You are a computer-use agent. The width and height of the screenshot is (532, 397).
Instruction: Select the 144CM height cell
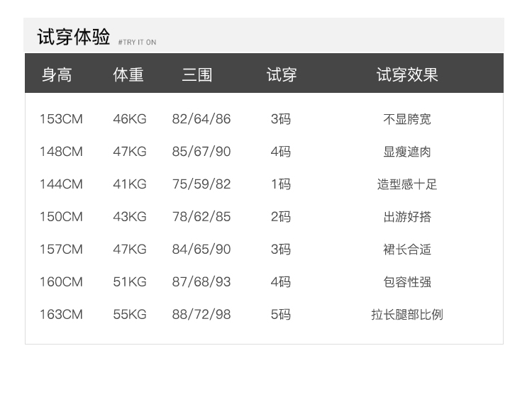pos(61,184)
